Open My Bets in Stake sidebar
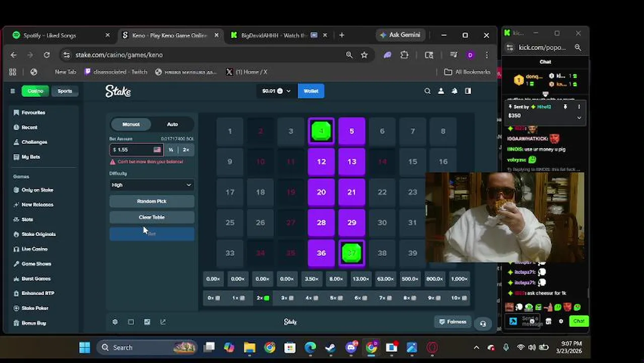The height and width of the screenshot is (363, 644). click(x=30, y=157)
